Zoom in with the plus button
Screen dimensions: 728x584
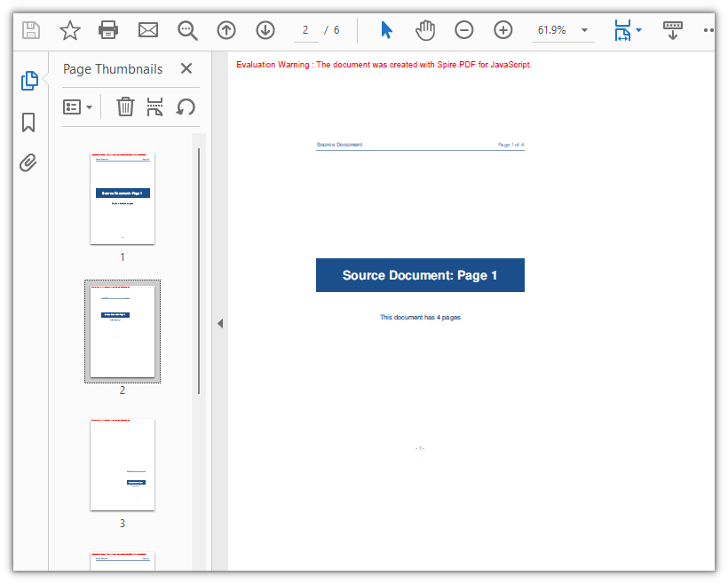[x=502, y=30]
